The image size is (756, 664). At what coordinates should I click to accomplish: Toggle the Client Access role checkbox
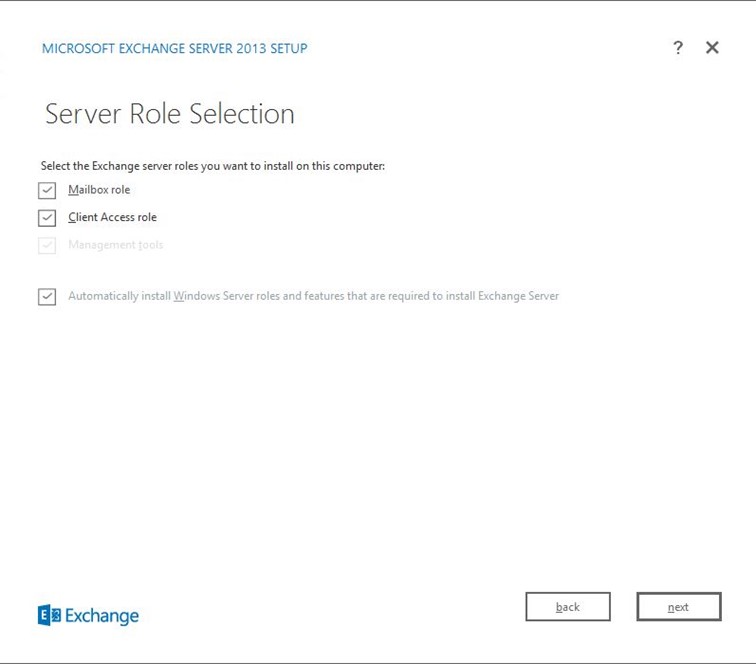(47, 218)
